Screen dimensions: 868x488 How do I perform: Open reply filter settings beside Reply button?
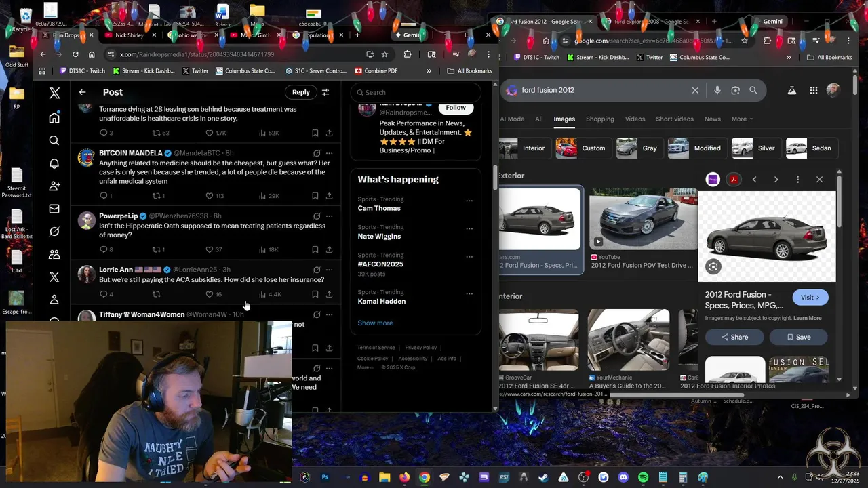325,92
